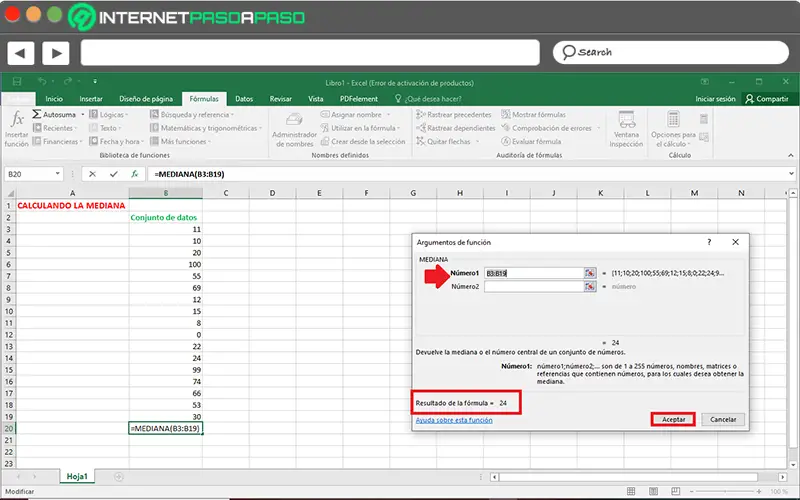Screen dimensions: 800x500
Task: Click Rastrear dependientes
Action: point(456,128)
